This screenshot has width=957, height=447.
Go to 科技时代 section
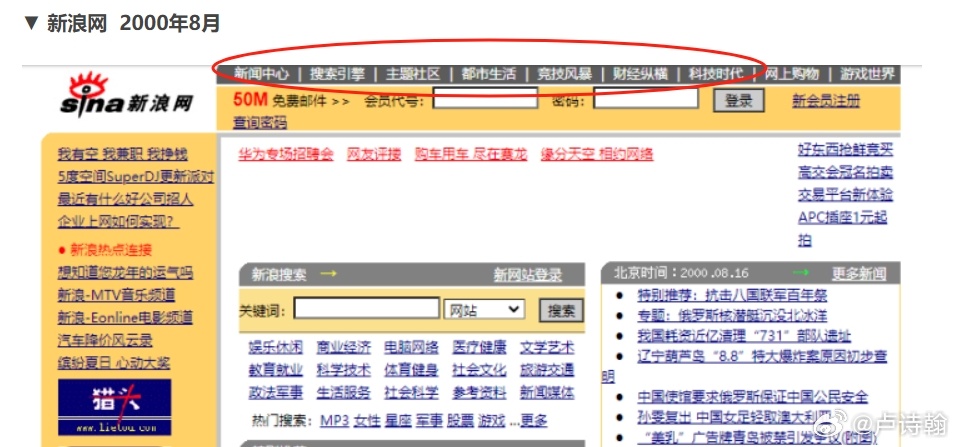[716, 74]
